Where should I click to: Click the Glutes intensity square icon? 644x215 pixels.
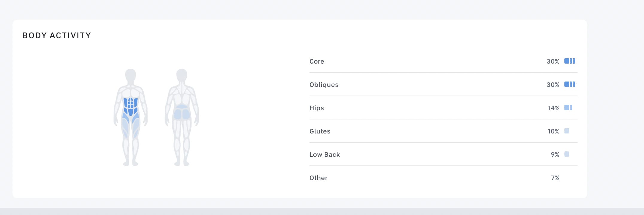tap(566, 131)
